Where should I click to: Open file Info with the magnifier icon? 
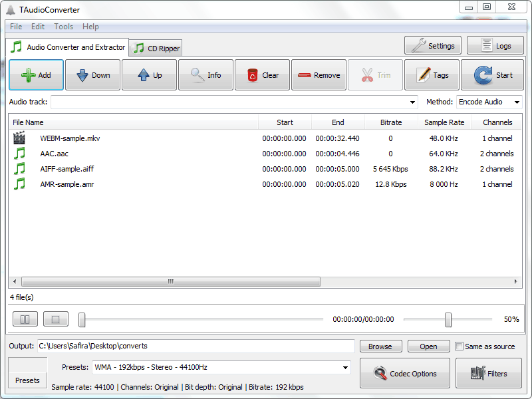206,75
